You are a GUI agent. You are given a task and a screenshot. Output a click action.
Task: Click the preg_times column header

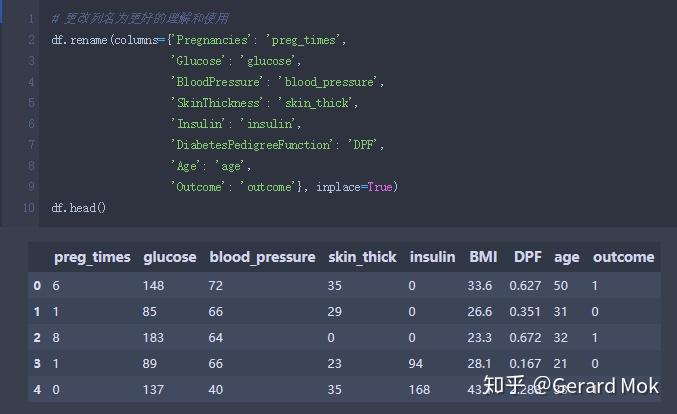click(x=92, y=257)
